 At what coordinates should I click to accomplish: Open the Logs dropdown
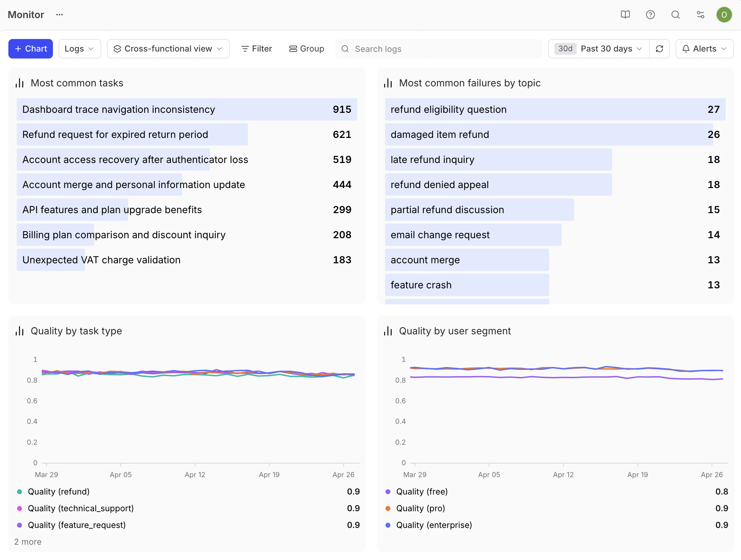click(79, 49)
